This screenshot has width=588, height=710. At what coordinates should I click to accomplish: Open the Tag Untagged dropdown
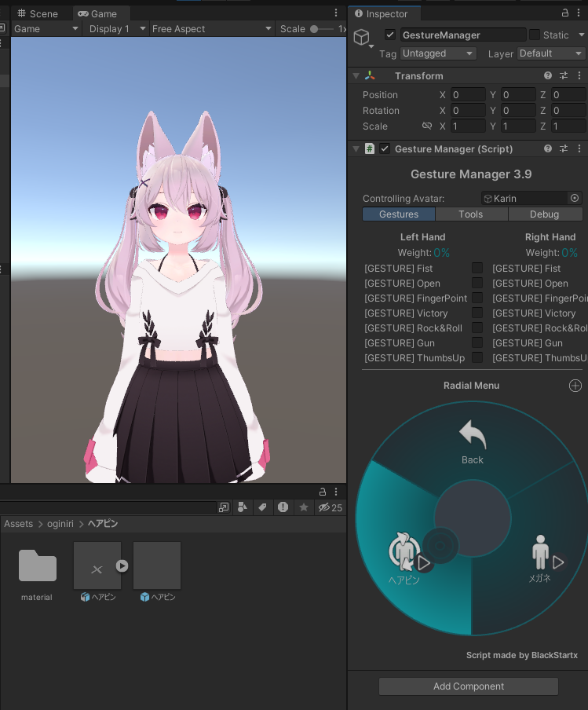click(438, 53)
